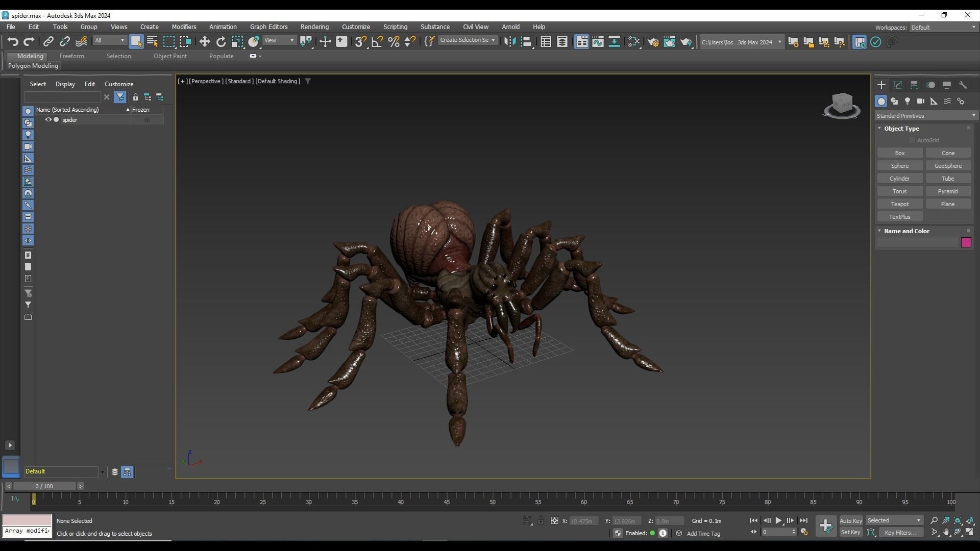
Task: Click the scene explorer search field
Action: [x=63, y=97]
